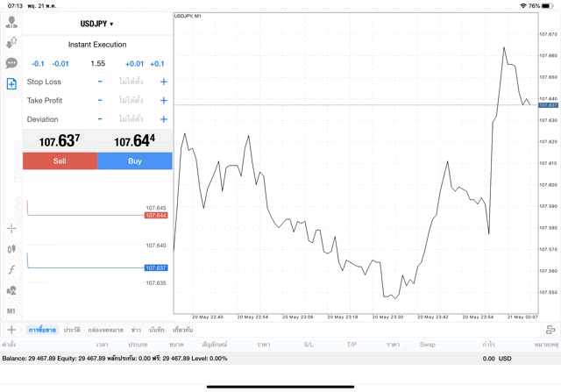Activate the crosshair cursor tool

[x=11, y=228]
